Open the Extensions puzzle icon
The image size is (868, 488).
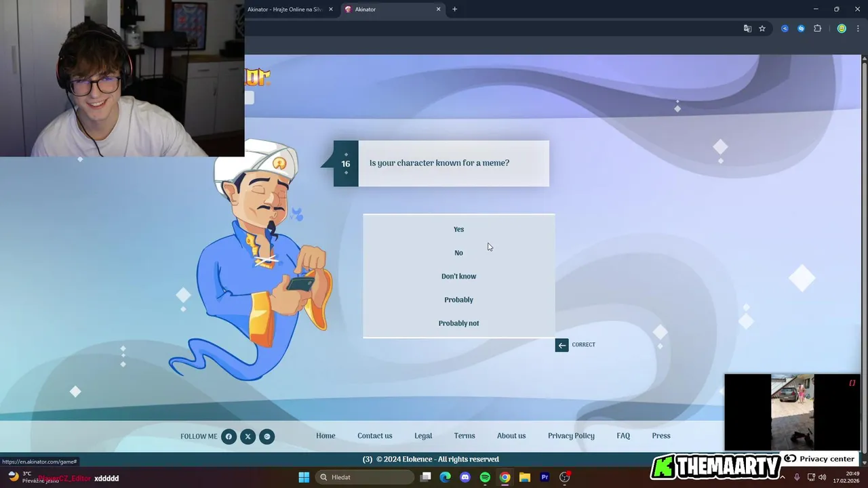point(817,28)
